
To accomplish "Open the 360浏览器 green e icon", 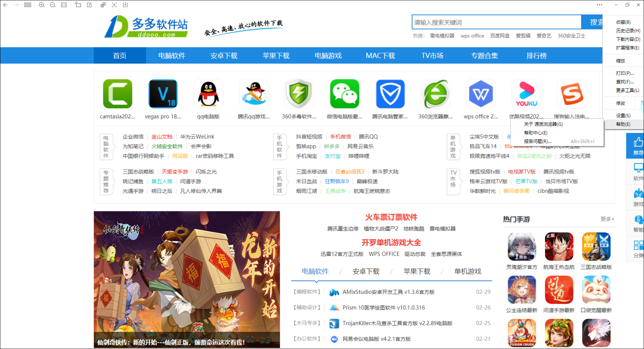I will point(435,94).
